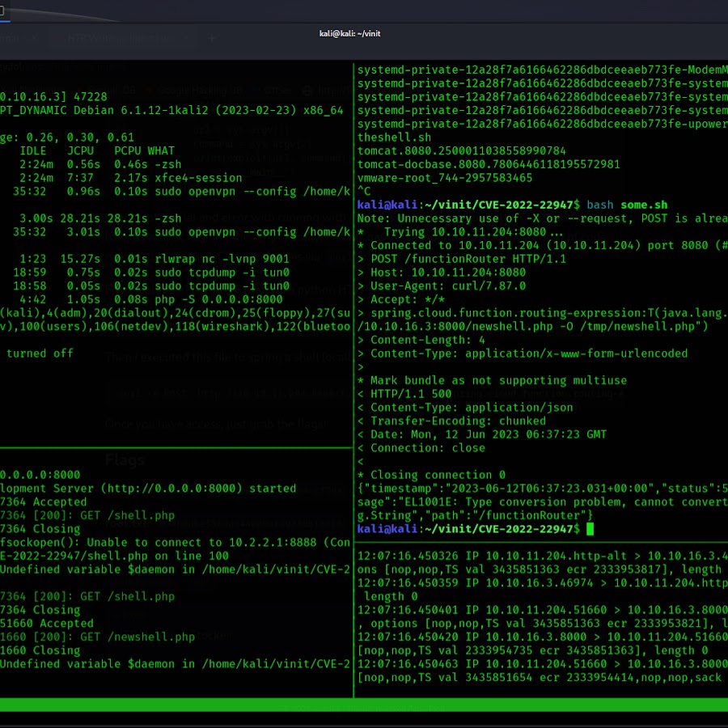Click the 'bash some.sh' command line
728x728 pixels.
[x=627, y=205]
